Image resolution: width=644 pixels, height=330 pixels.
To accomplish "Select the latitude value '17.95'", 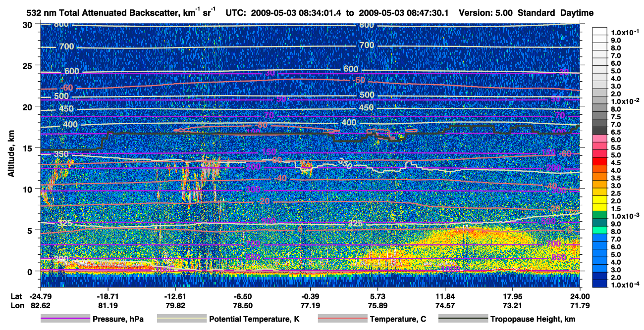I will pyautogui.click(x=513, y=296).
